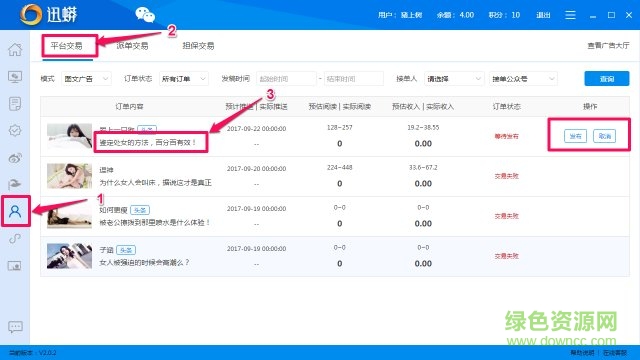This screenshot has width=640, height=360.
Task: Click the 订单状态 column header
Action: click(507, 107)
